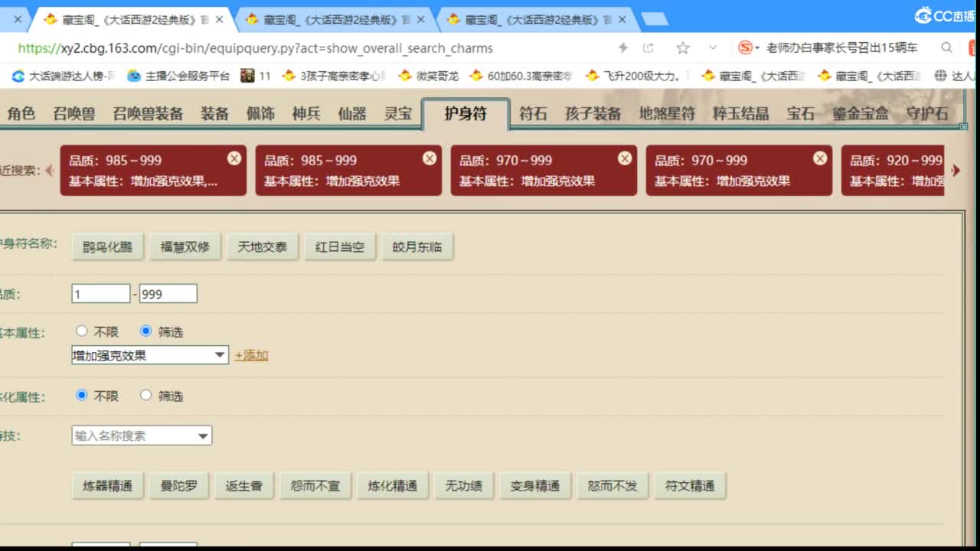Click the Sogou S search engine icon

tap(745, 47)
